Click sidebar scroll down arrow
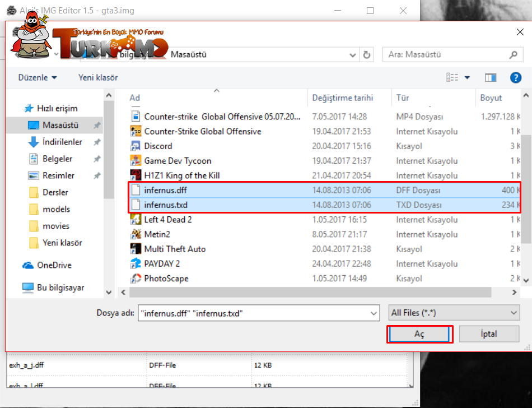 point(109,292)
